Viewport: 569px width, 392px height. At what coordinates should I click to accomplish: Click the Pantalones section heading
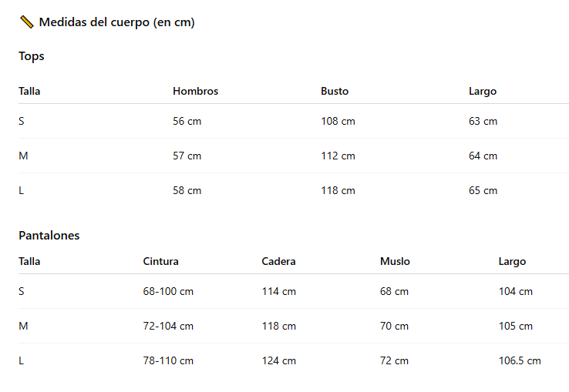[49, 236]
